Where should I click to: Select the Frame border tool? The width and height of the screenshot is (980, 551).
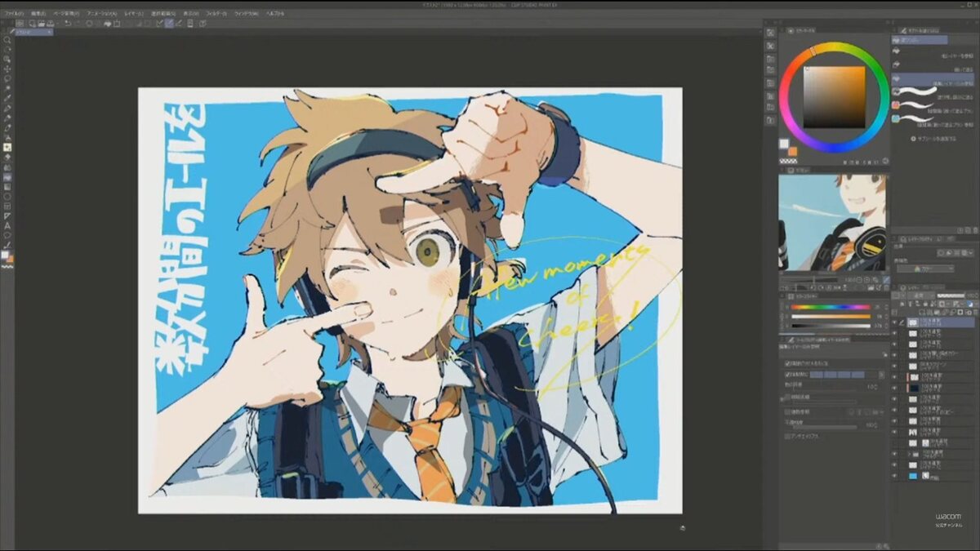pyautogui.click(x=7, y=206)
